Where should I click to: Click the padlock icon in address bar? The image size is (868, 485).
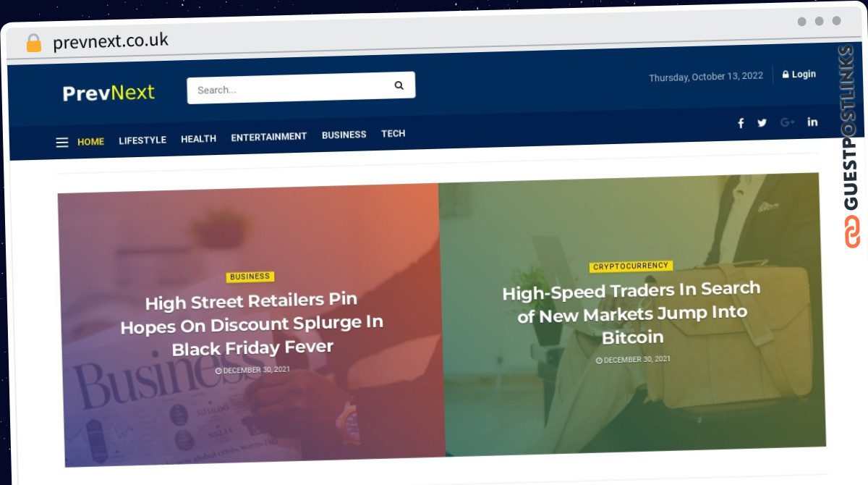click(x=33, y=43)
